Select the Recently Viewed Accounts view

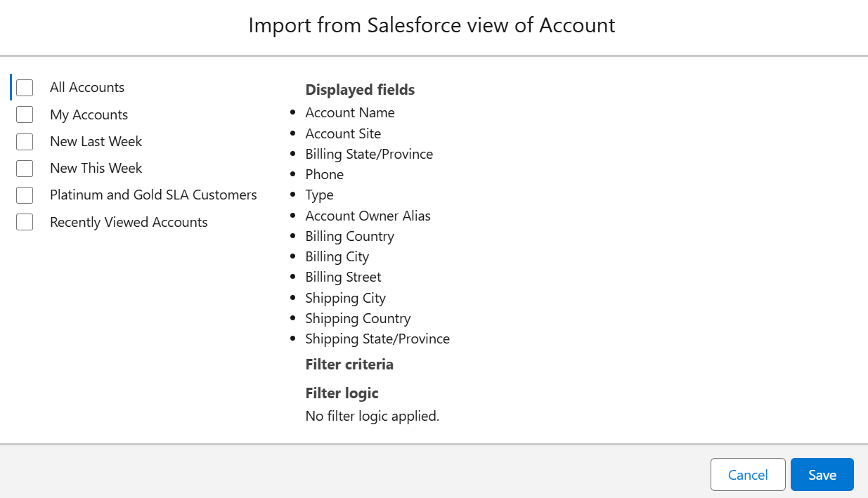pos(129,221)
